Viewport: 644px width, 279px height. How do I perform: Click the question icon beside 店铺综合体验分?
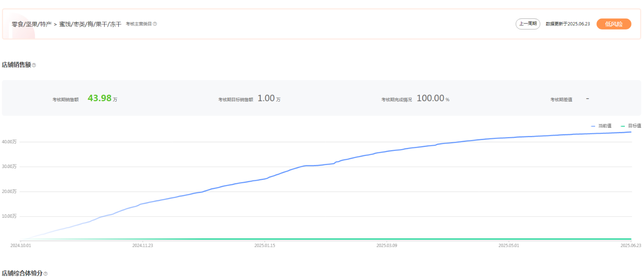coord(45,273)
